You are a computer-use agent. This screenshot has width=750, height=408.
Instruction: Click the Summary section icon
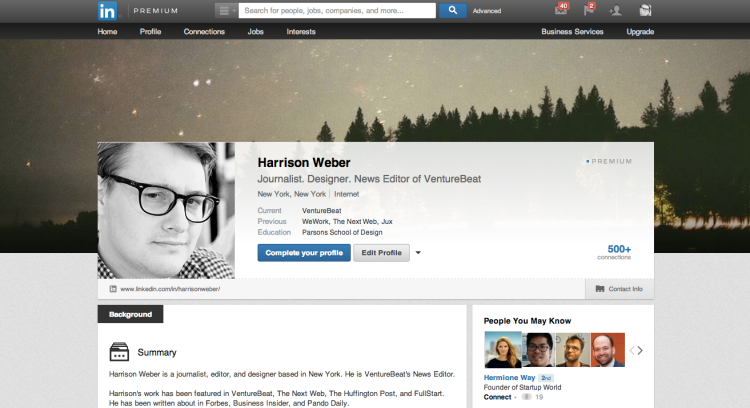(x=119, y=352)
